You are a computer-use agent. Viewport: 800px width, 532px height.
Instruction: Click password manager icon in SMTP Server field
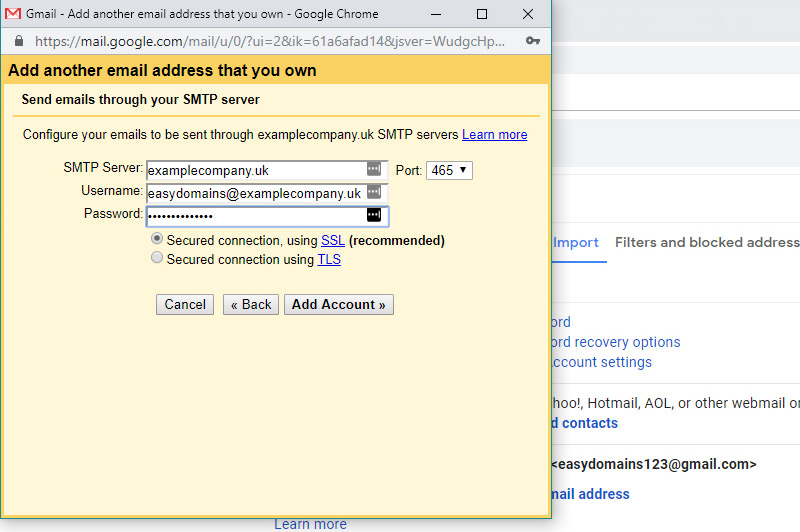(x=374, y=169)
